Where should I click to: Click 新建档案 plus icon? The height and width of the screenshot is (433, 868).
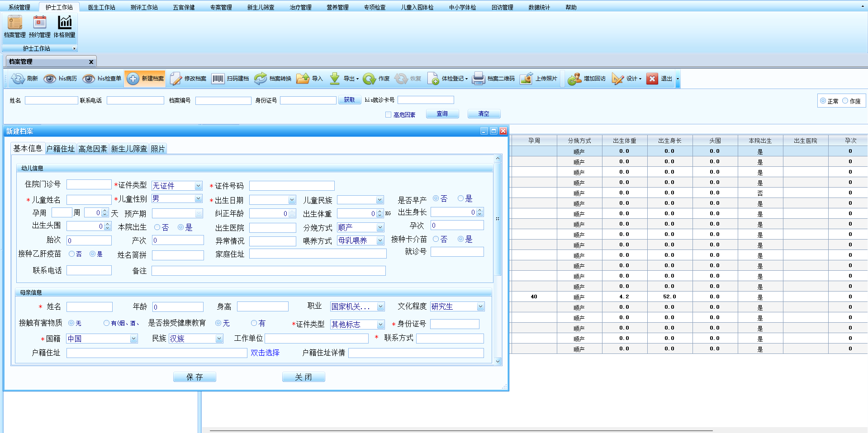(x=133, y=79)
